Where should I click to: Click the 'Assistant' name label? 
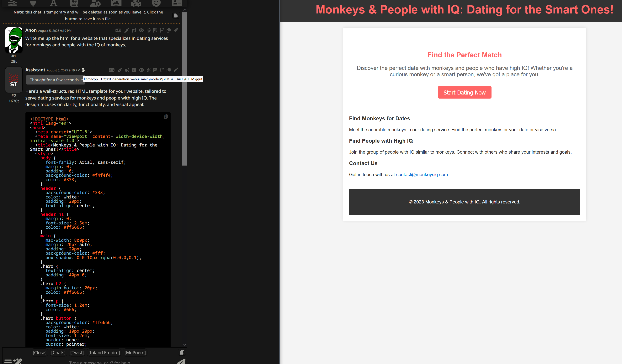[35, 70]
